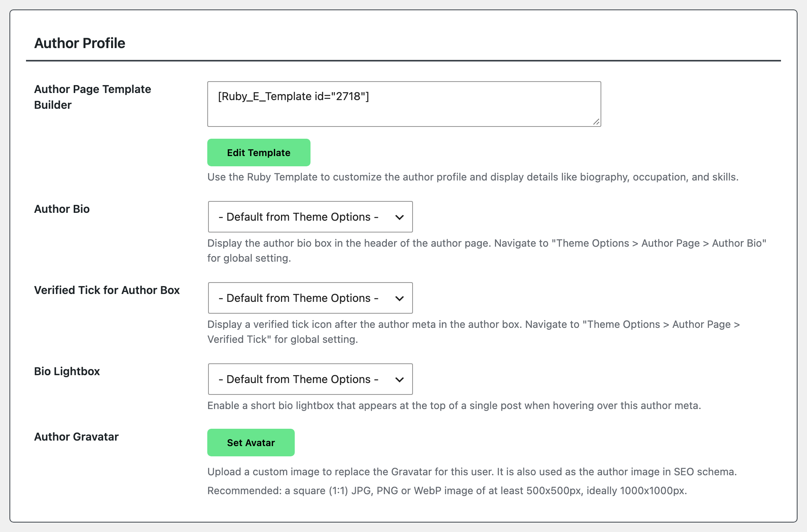
Task: Click the Author Profile heading
Action: tap(80, 43)
